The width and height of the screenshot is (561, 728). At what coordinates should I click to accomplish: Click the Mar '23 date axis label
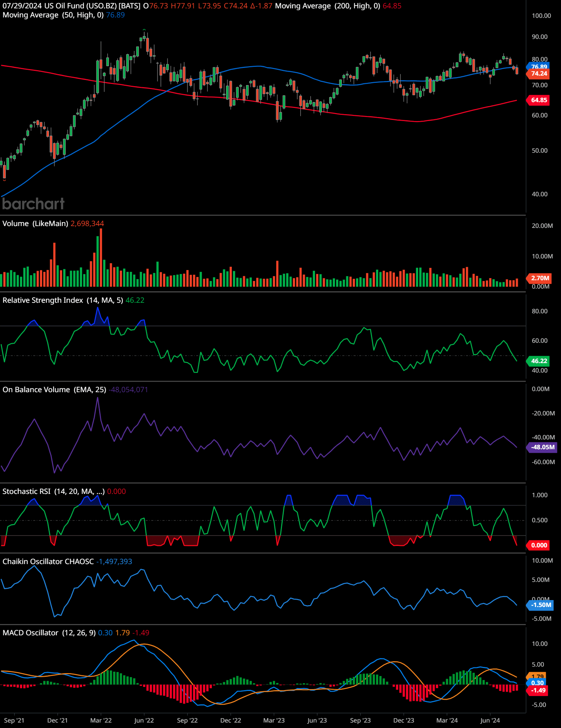coord(274,721)
